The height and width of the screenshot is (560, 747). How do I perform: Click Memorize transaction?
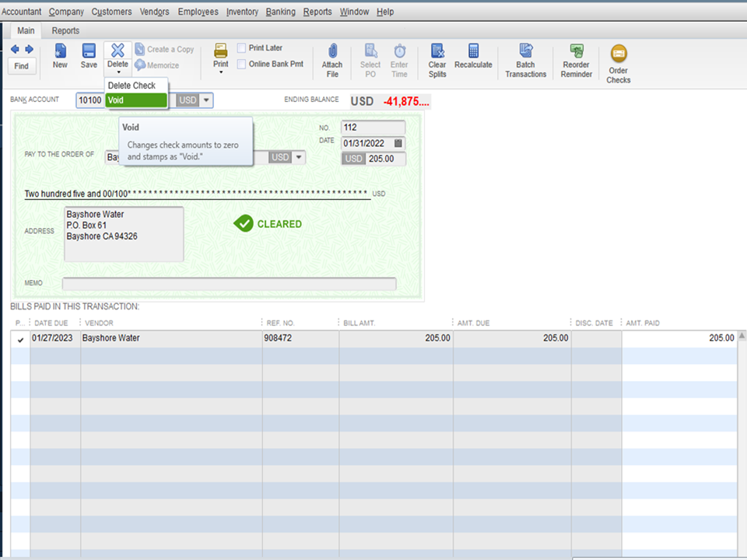click(x=157, y=65)
